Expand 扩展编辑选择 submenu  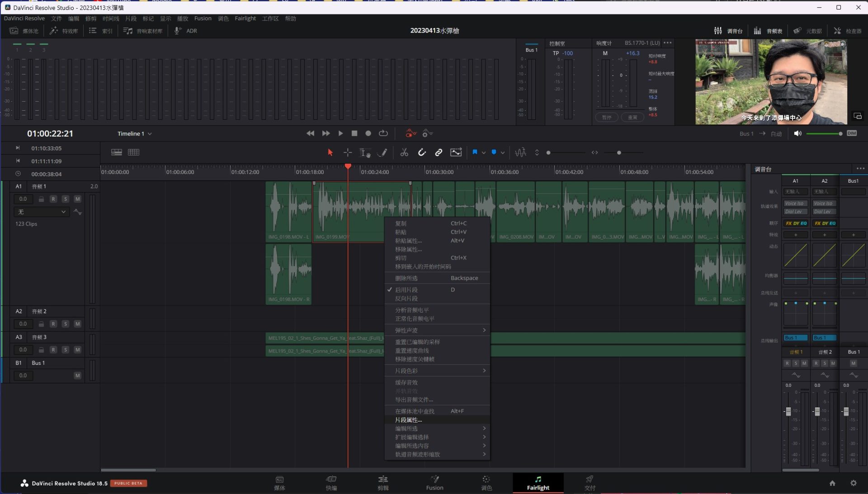437,437
